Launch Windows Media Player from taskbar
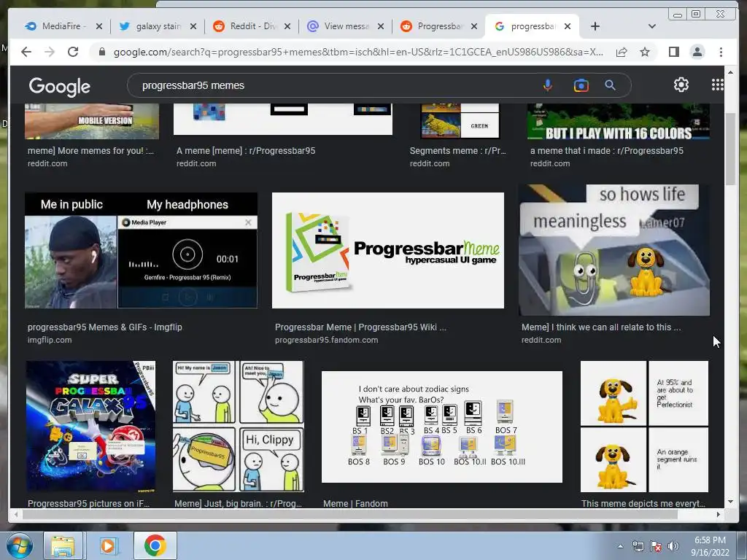Screen dimensions: 747x560 (108, 545)
